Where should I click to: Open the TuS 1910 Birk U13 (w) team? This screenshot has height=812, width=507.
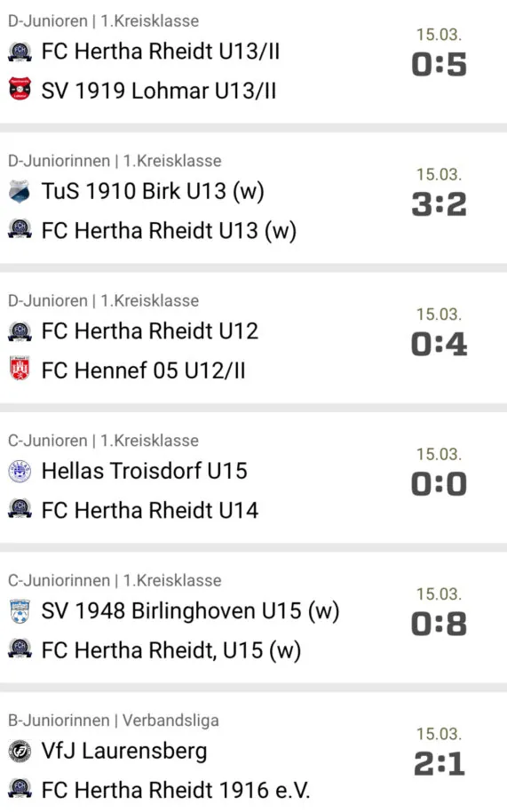(153, 191)
